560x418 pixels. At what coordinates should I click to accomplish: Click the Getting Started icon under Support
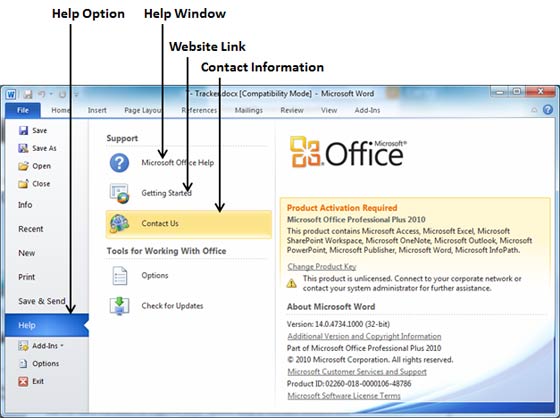[120, 193]
